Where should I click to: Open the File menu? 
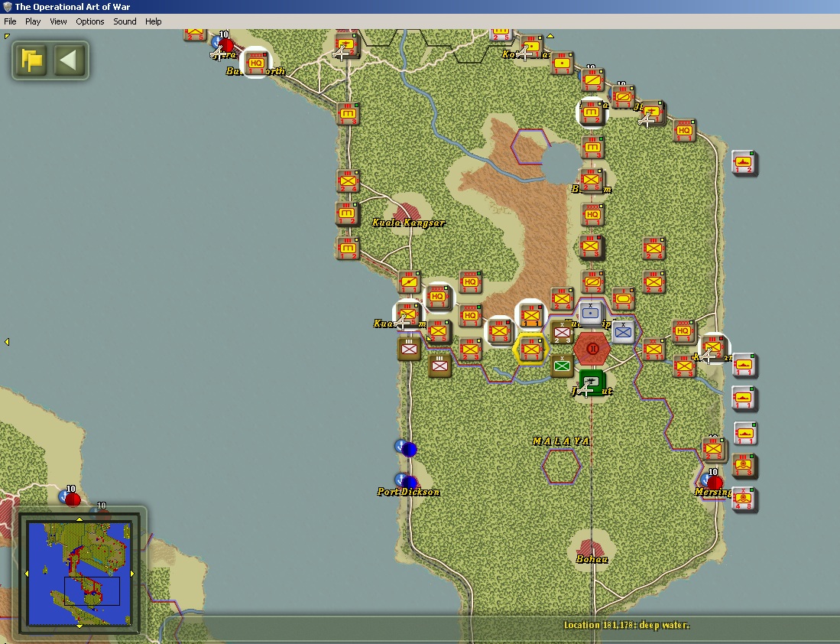coord(10,21)
